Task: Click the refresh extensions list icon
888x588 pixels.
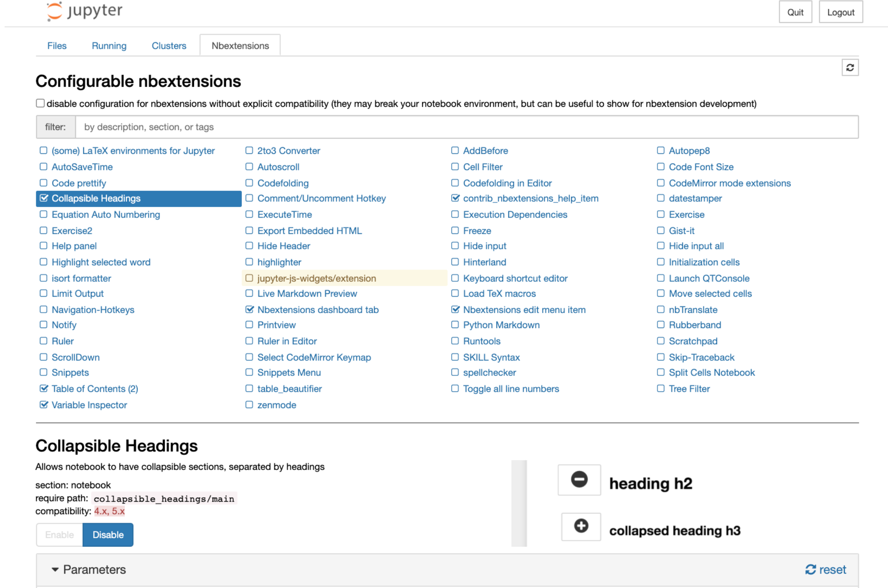Action: pos(850,68)
